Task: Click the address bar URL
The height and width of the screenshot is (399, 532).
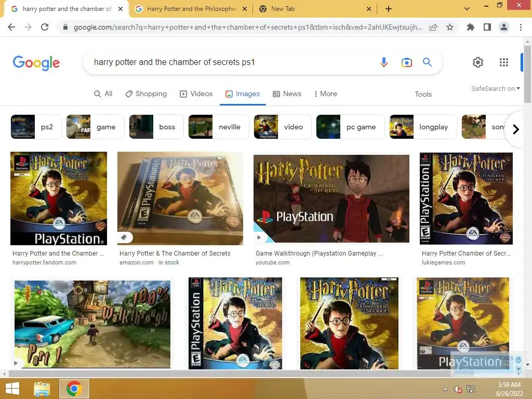Action: coord(248,27)
